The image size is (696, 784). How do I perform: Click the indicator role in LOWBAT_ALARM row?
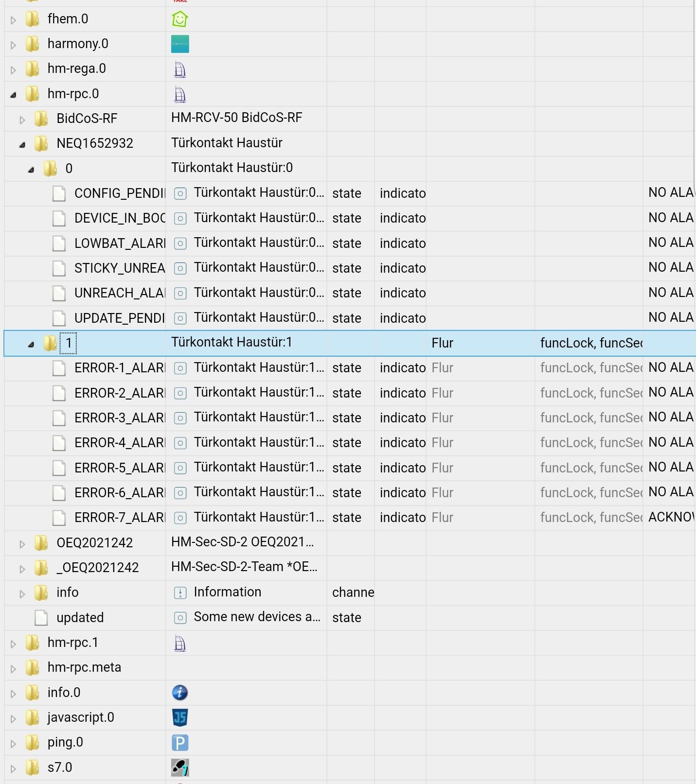pos(403,244)
